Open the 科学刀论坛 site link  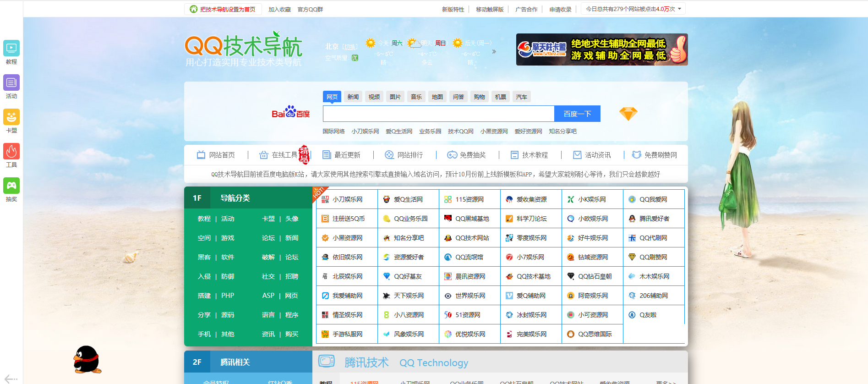(531, 219)
